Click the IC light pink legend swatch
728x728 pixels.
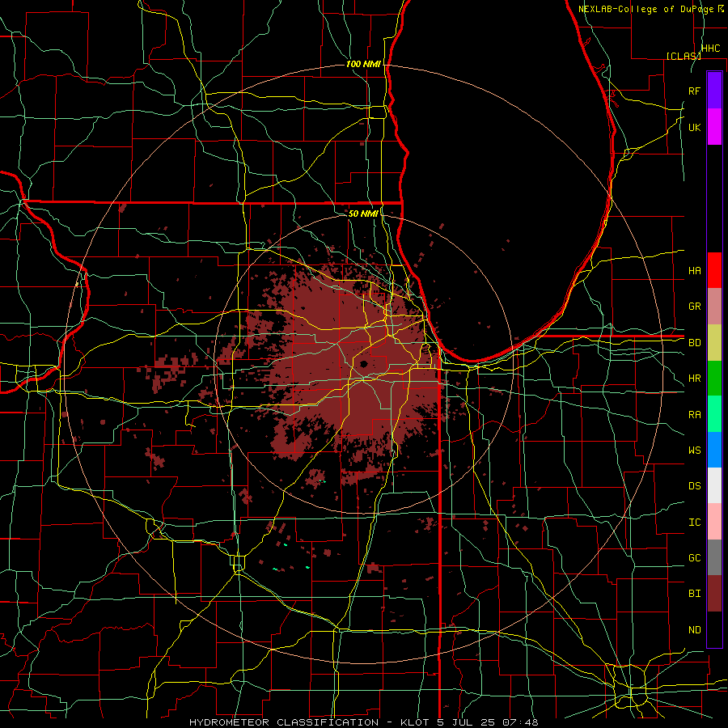[714, 522]
